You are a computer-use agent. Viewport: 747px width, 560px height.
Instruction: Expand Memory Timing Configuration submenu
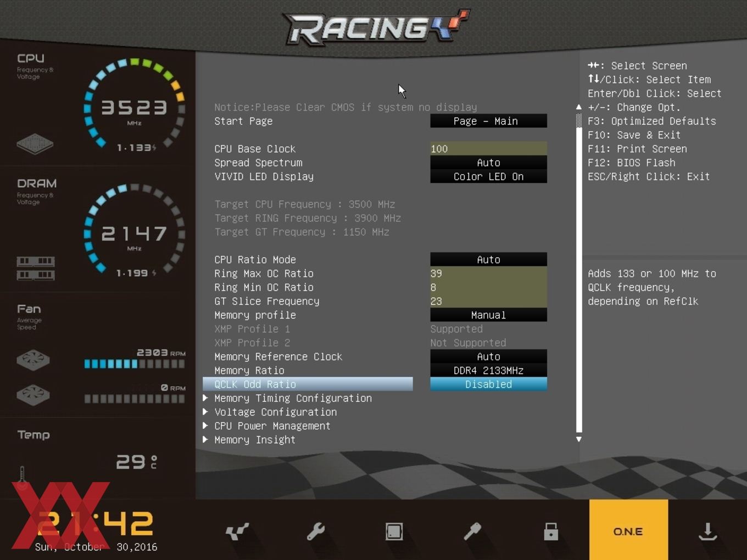293,398
